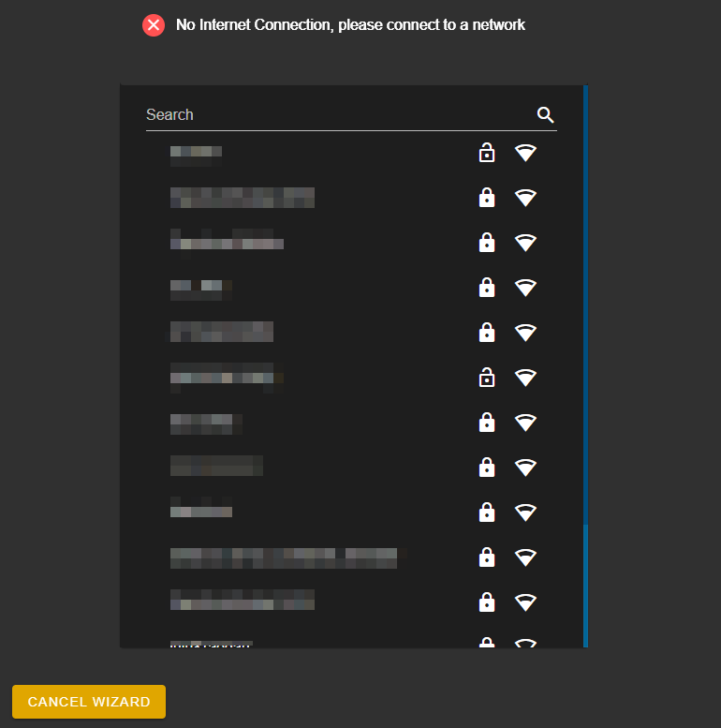Click the Search network input field
Image resolution: width=721 pixels, height=728 pixels.
(351, 115)
